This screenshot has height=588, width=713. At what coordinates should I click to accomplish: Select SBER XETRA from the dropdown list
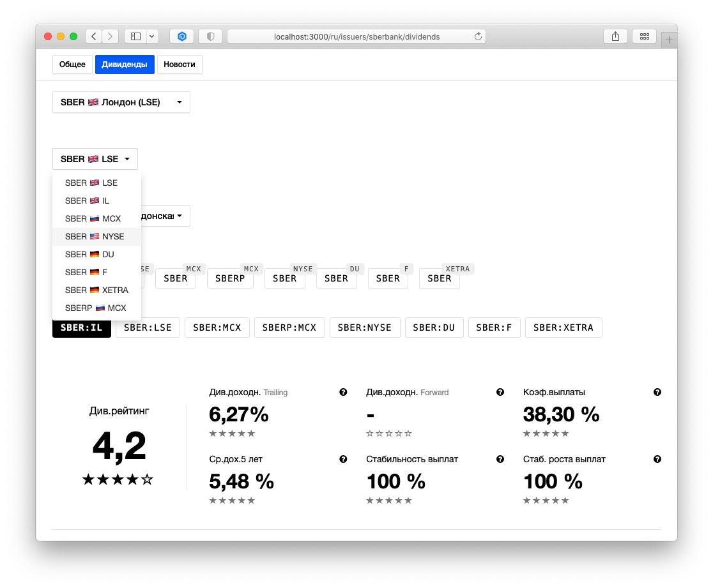pos(97,290)
